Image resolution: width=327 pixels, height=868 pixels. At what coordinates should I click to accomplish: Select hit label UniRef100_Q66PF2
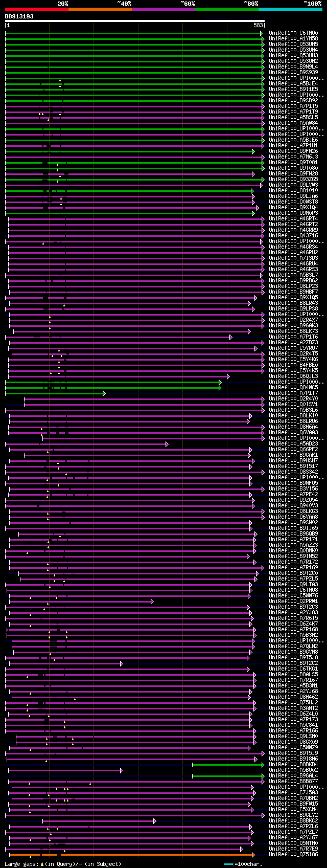(x=293, y=450)
